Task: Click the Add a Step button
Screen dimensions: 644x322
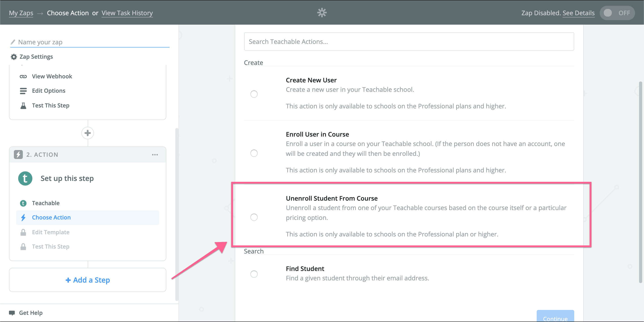Action: 87,280
